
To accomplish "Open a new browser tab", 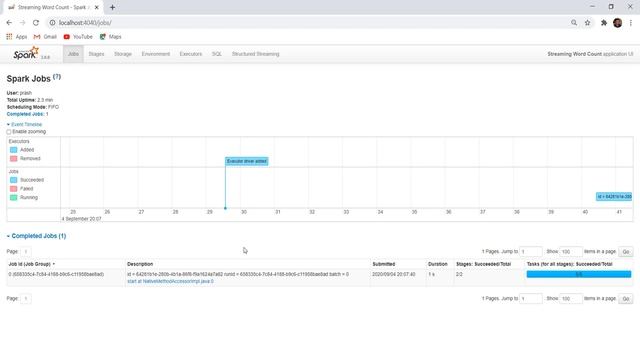I will pyautogui.click(x=112, y=7).
